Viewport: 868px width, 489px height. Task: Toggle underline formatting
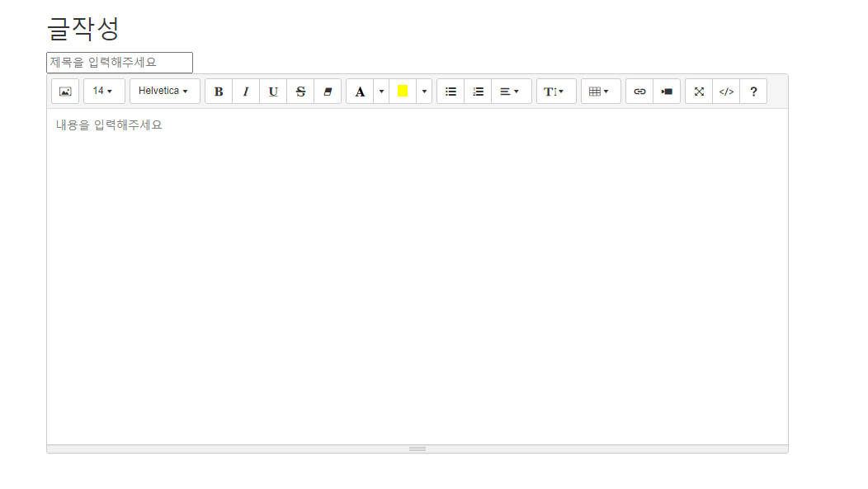(x=273, y=92)
